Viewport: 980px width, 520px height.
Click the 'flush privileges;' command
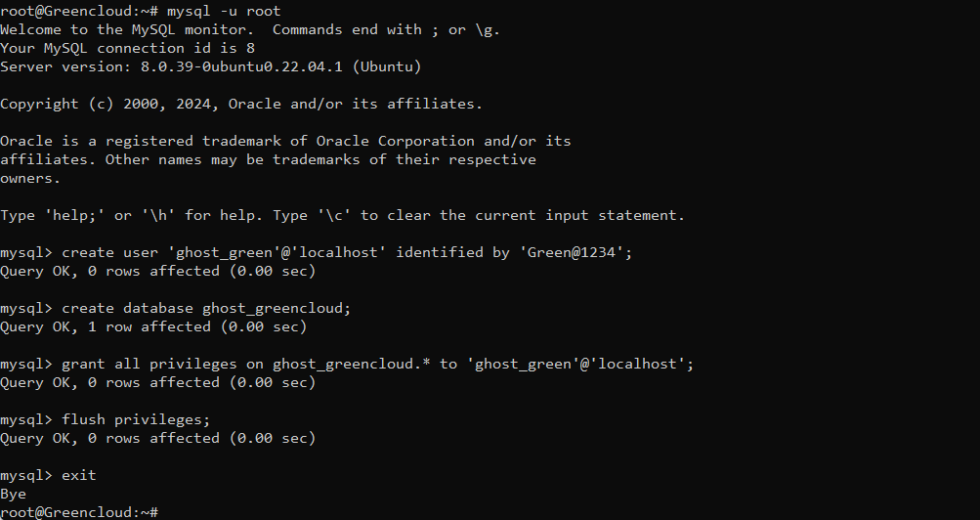tap(136, 419)
